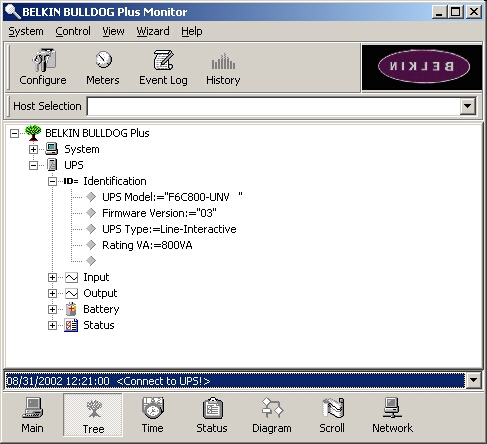
Task: Open the Scroll view icon
Action: pos(332,415)
